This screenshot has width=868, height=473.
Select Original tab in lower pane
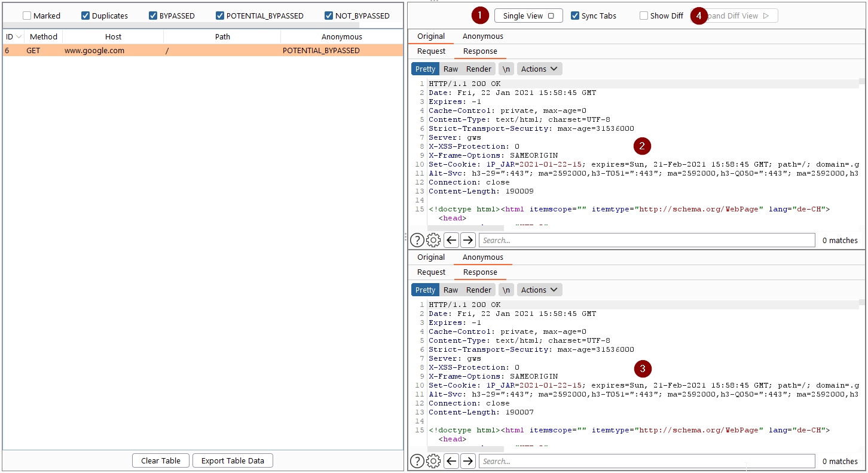pos(431,257)
